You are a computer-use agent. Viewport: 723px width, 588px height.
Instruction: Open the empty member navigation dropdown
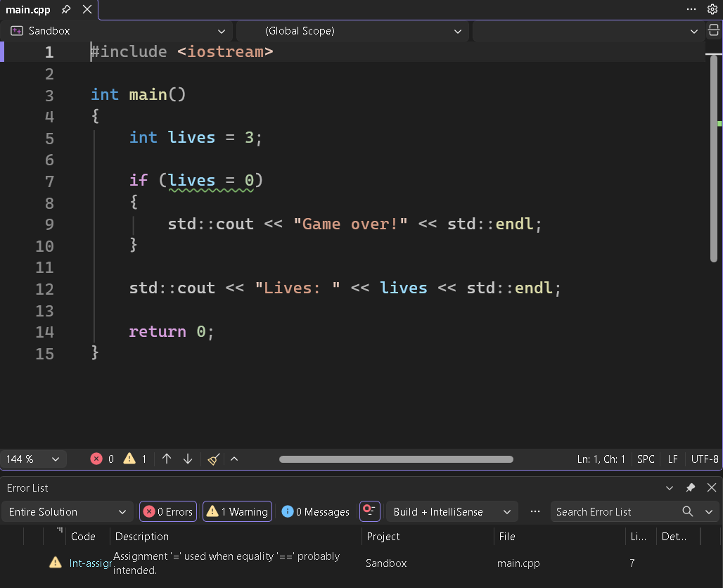589,31
